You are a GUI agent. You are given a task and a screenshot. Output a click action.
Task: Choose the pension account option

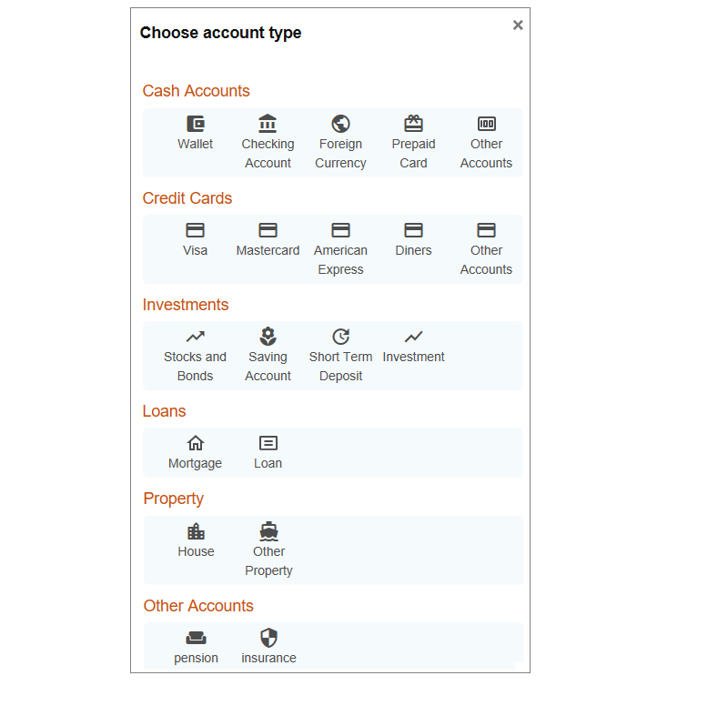pos(197,646)
